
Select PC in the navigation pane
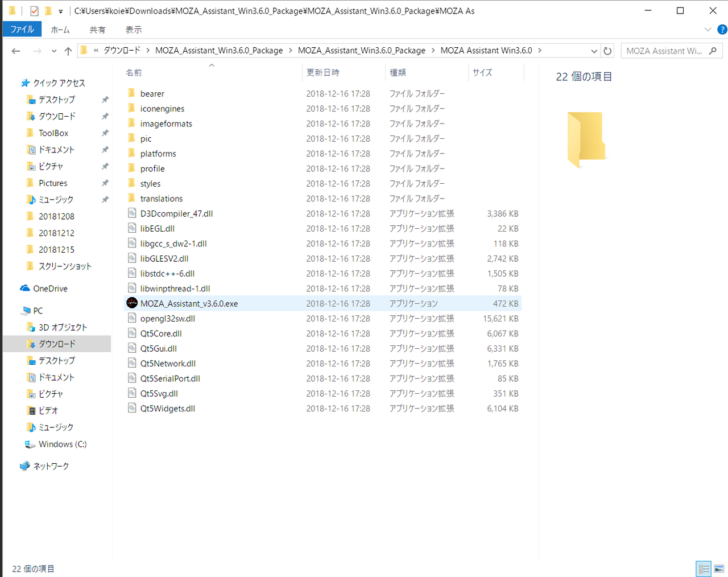pos(38,311)
